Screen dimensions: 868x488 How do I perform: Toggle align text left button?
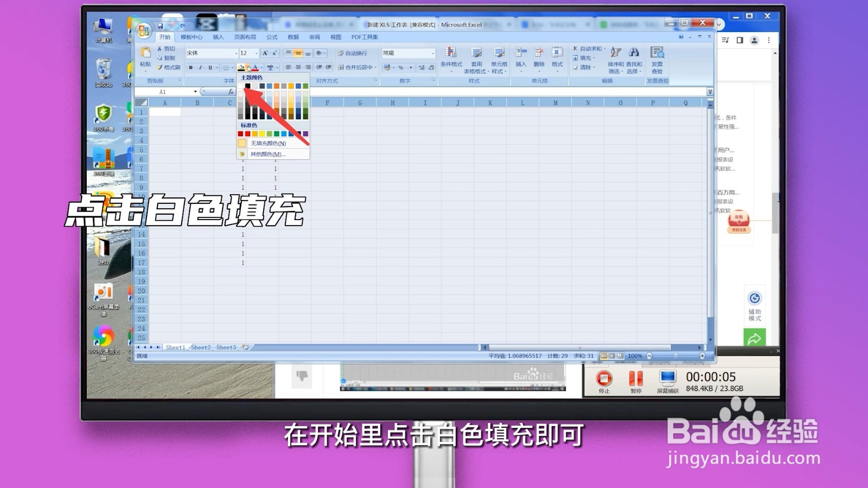[288, 68]
